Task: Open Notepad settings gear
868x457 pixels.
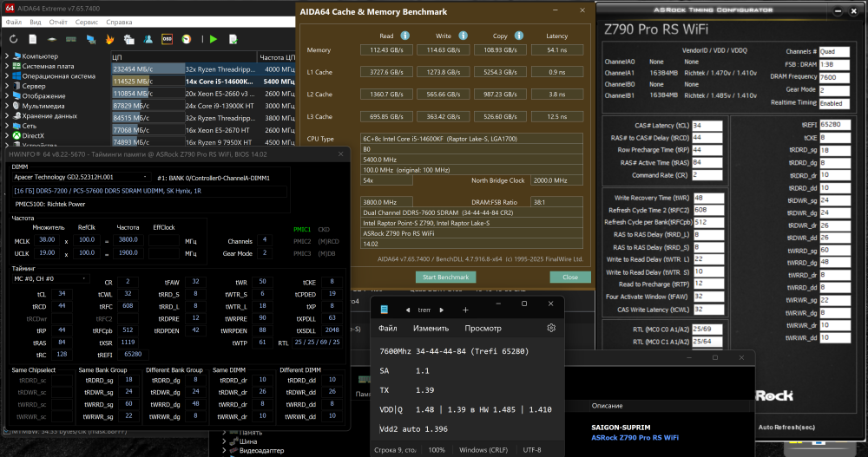Action: click(x=550, y=329)
